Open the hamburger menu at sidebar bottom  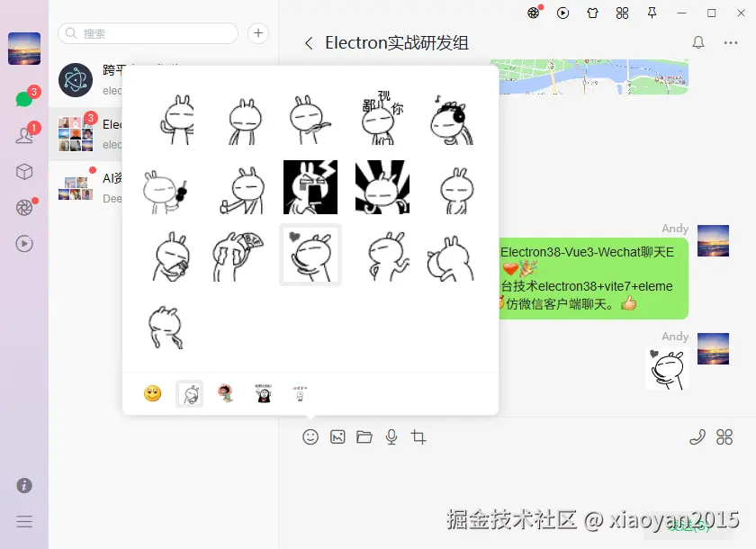coord(24,521)
